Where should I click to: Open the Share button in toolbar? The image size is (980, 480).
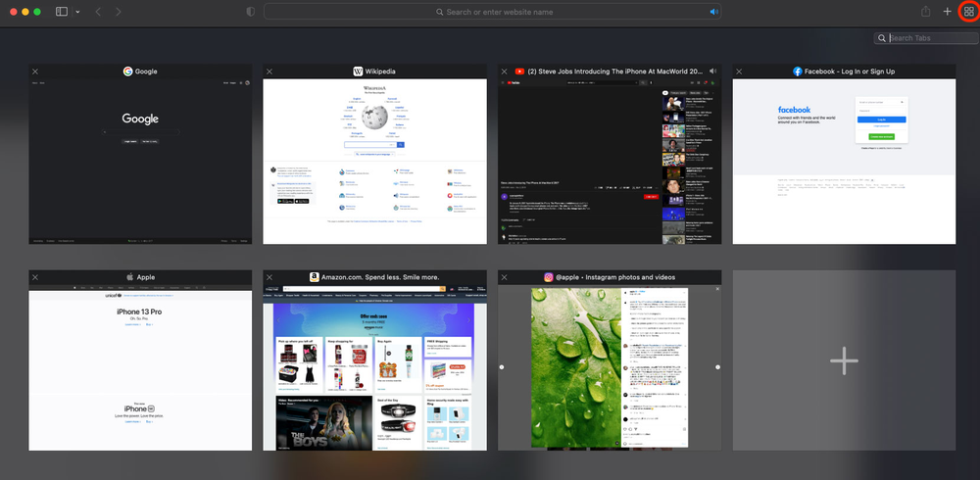tap(926, 11)
